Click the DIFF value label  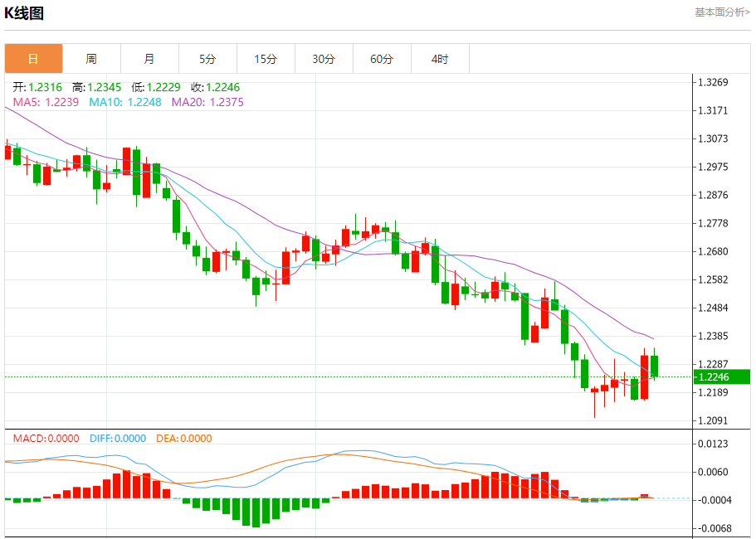coord(118,439)
